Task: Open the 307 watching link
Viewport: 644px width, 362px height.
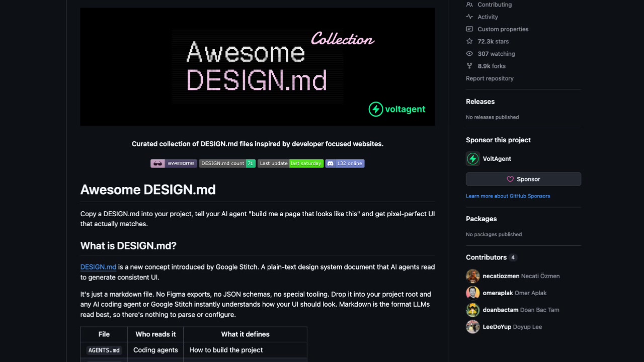Action: pos(496,54)
